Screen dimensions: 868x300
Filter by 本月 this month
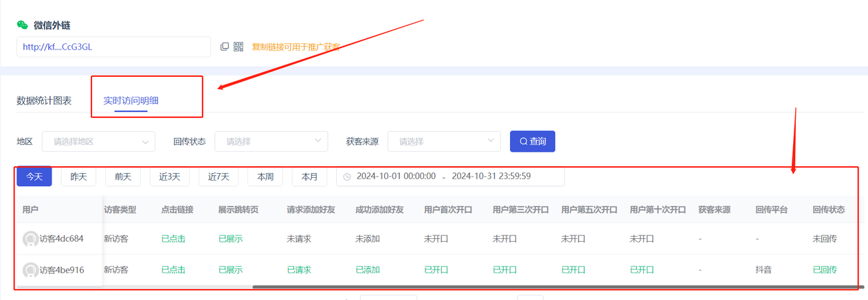309,176
